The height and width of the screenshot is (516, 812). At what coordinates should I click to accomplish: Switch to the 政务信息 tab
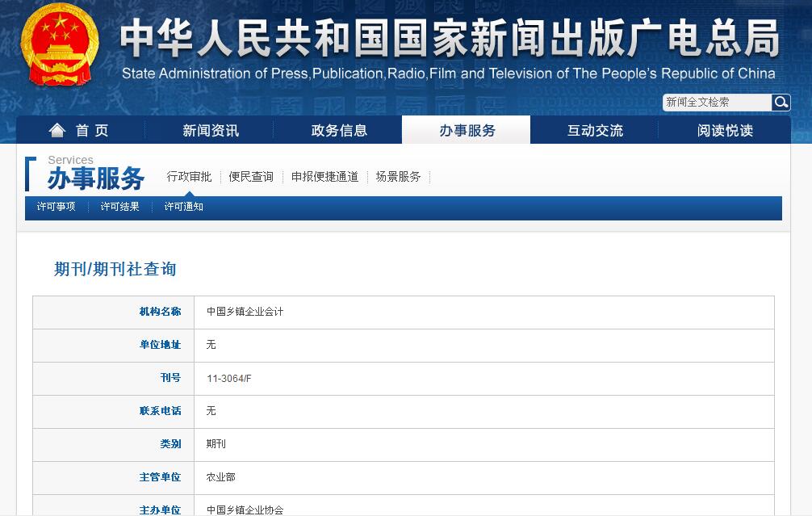tap(339, 130)
